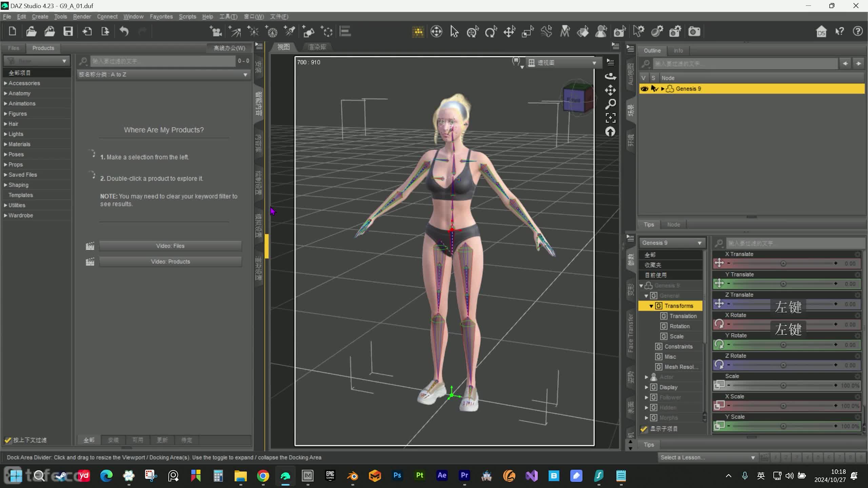Click the What's This help cursor icon

coord(840,32)
